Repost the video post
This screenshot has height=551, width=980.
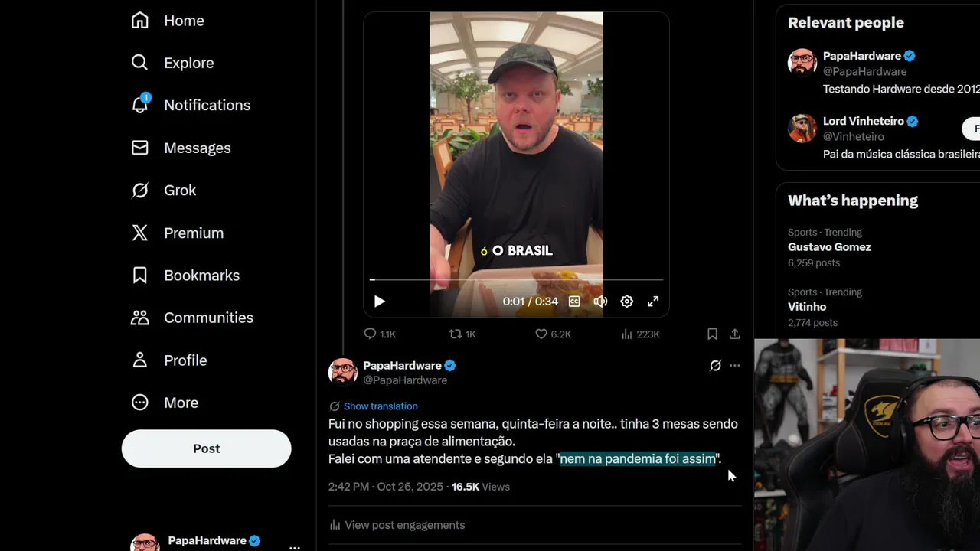tap(456, 334)
